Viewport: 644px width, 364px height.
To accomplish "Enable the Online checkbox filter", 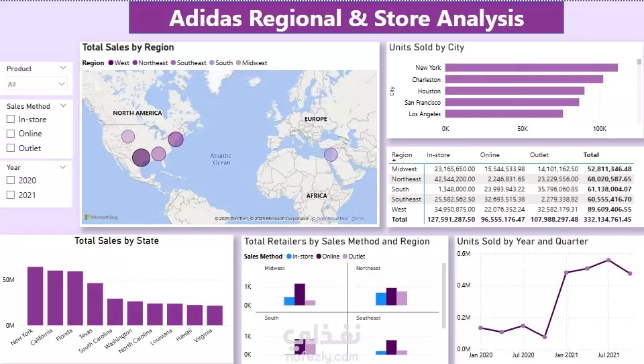I will 11,134.
